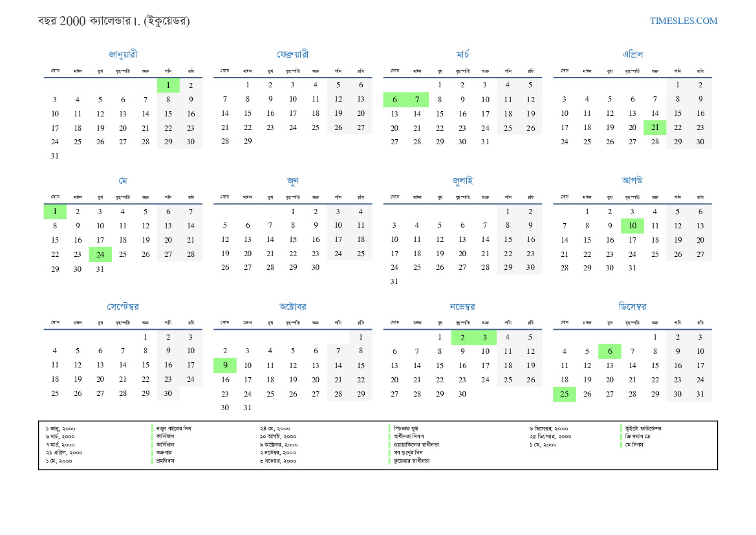756x535 pixels.
Task: Select highlighted April 21 date
Action: pos(654,128)
